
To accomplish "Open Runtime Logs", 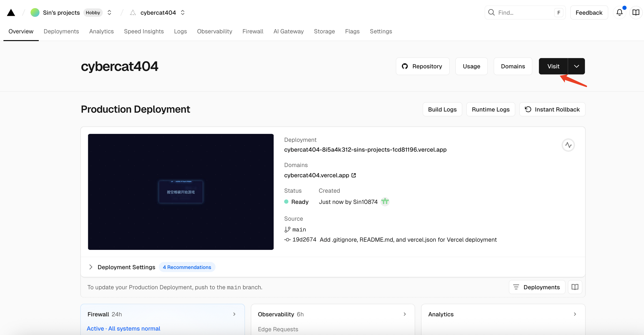I will [491, 109].
